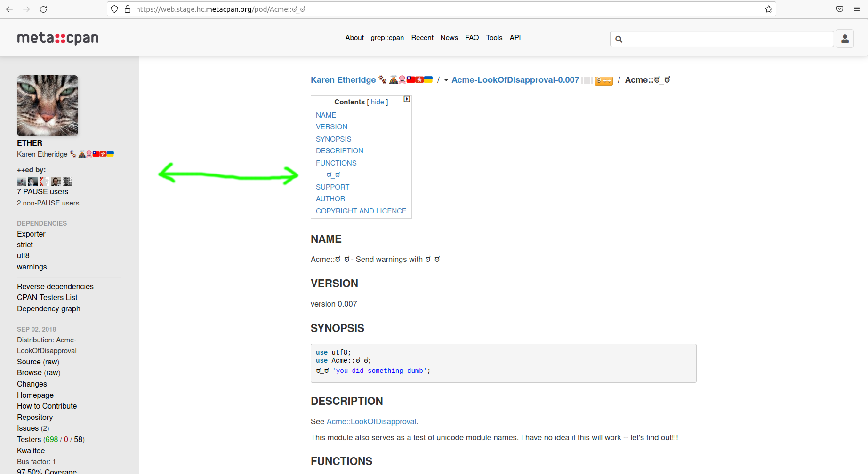Open strict dependency
Viewport: 868px width, 474px height.
click(x=25, y=245)
